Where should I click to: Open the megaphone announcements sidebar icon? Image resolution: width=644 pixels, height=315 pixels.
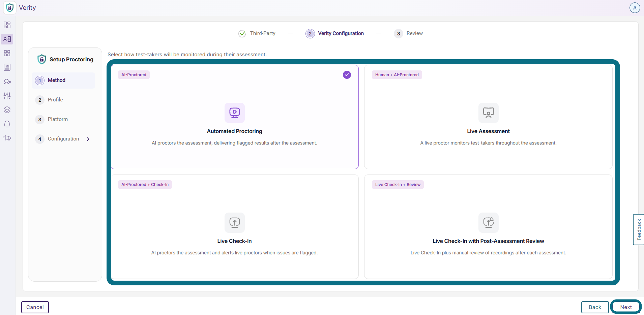coord(7,138)
